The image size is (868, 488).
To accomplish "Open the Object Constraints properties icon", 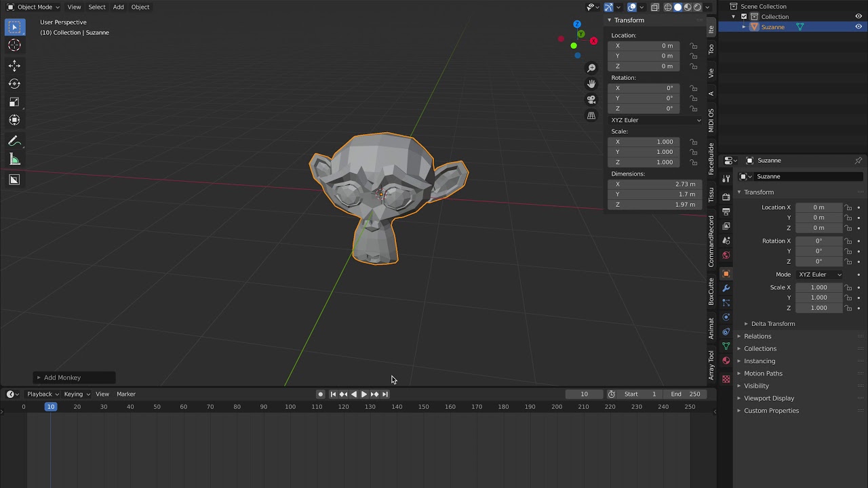I will click(x=726, y=332).
